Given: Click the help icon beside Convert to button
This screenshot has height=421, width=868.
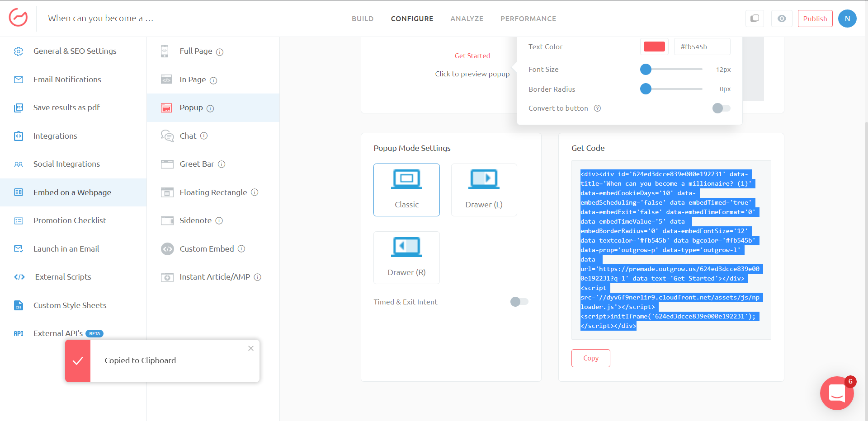Looking at the screenshot, I should (x=597, y=108).
